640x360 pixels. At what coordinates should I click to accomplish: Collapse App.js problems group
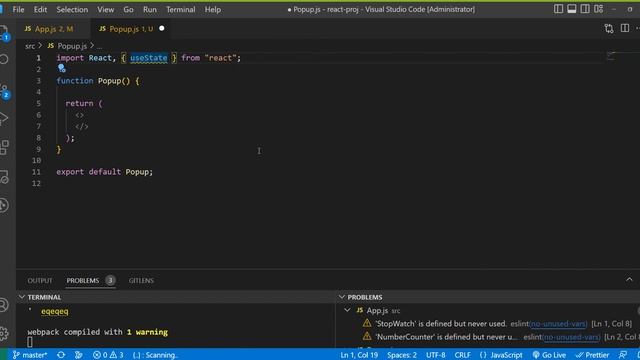coord(347,310)
